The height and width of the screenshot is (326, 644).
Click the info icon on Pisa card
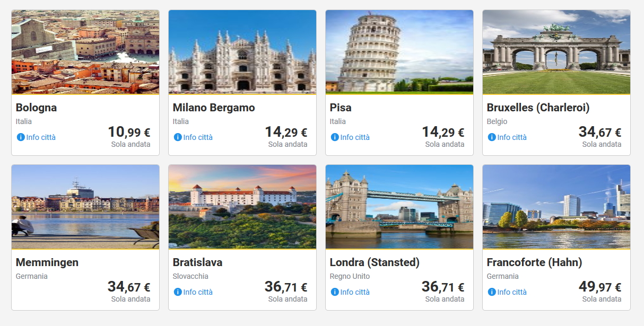[x=335, y=137]
